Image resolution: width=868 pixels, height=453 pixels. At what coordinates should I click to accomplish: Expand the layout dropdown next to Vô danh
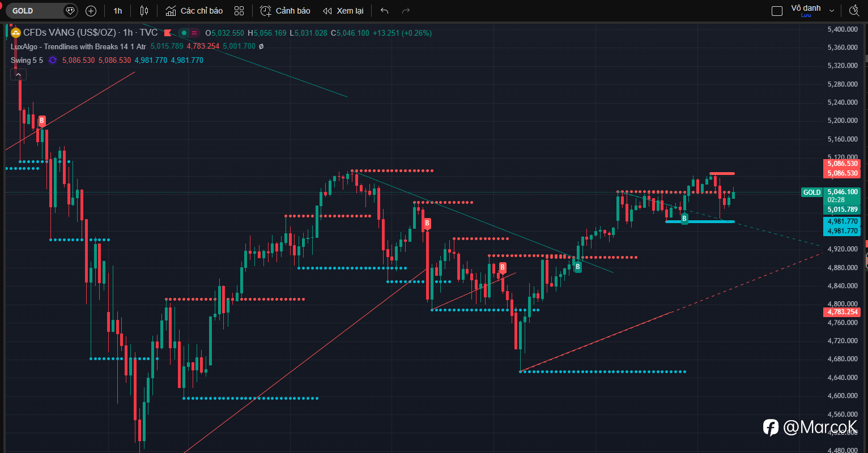[x=832, y=11]
